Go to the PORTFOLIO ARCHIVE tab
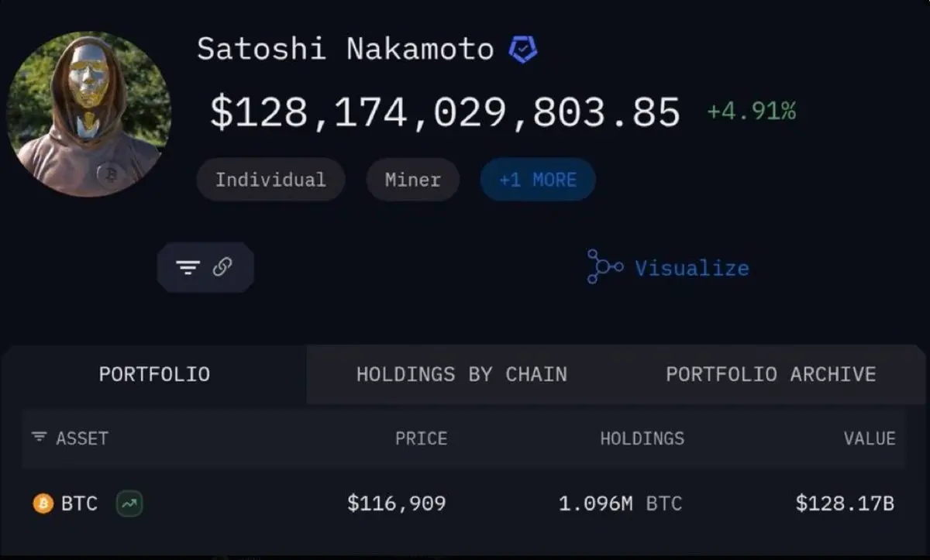The image size is (930, 560). click(x=770, y=374)
